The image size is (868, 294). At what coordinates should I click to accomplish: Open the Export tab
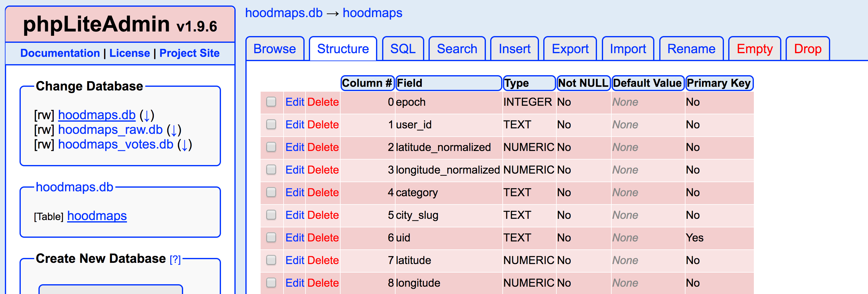tap(570, 49)
